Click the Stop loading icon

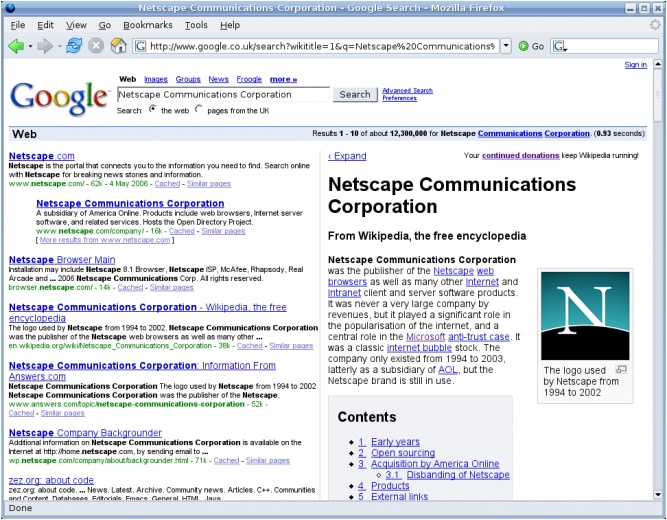click(97, 46)
